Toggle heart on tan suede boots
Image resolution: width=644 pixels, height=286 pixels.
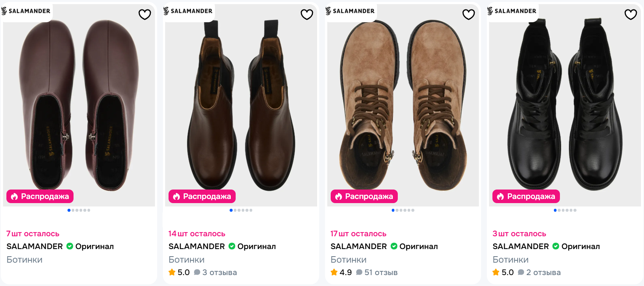pos(469,14)
